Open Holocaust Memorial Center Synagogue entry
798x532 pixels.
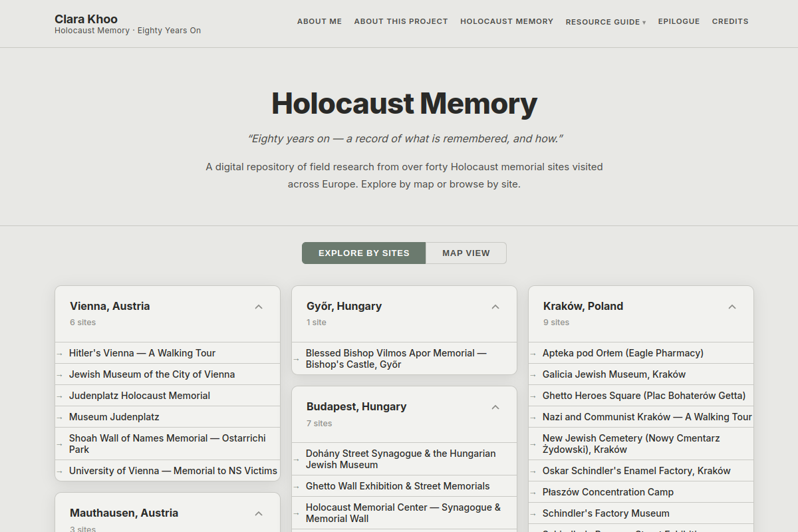(404, 513)
